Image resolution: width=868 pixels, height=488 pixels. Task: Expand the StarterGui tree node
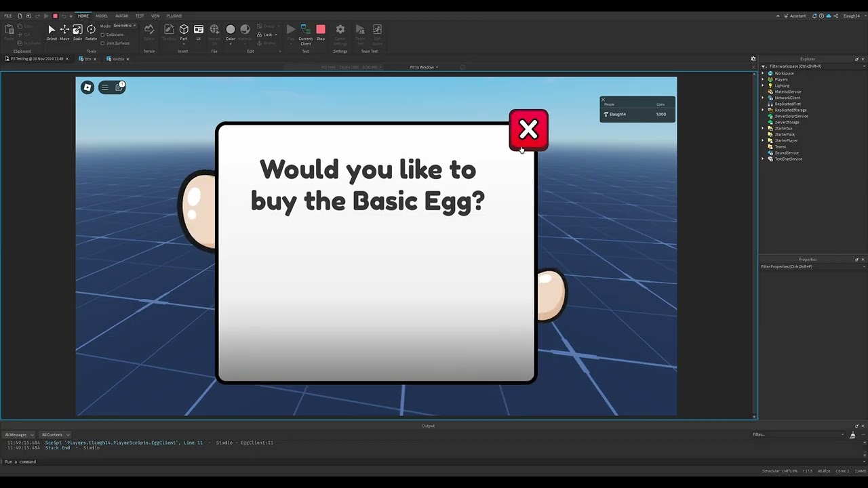coord(763,128)
